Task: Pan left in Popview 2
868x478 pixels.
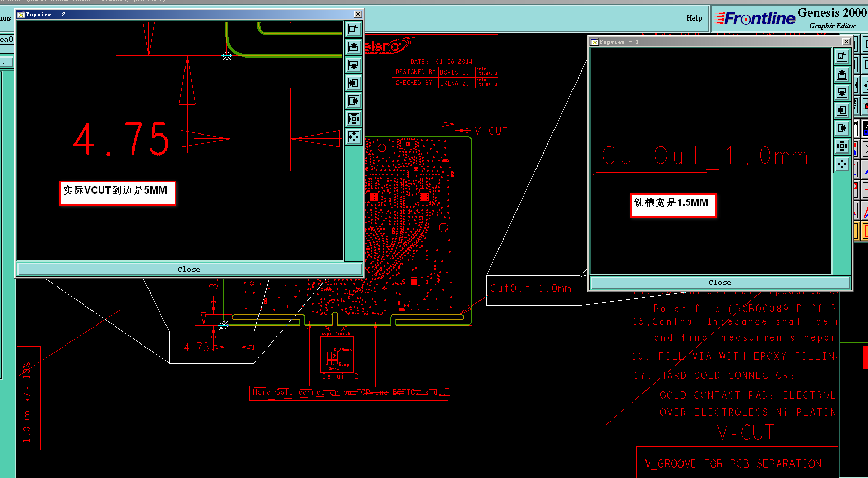Action: pos(354,83)
